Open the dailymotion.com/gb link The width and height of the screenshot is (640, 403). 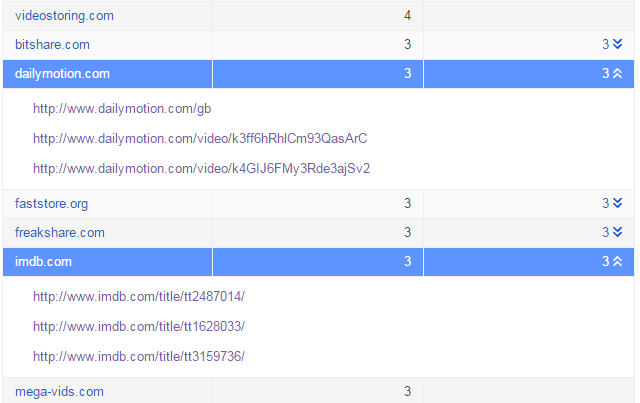pos(122,109)
